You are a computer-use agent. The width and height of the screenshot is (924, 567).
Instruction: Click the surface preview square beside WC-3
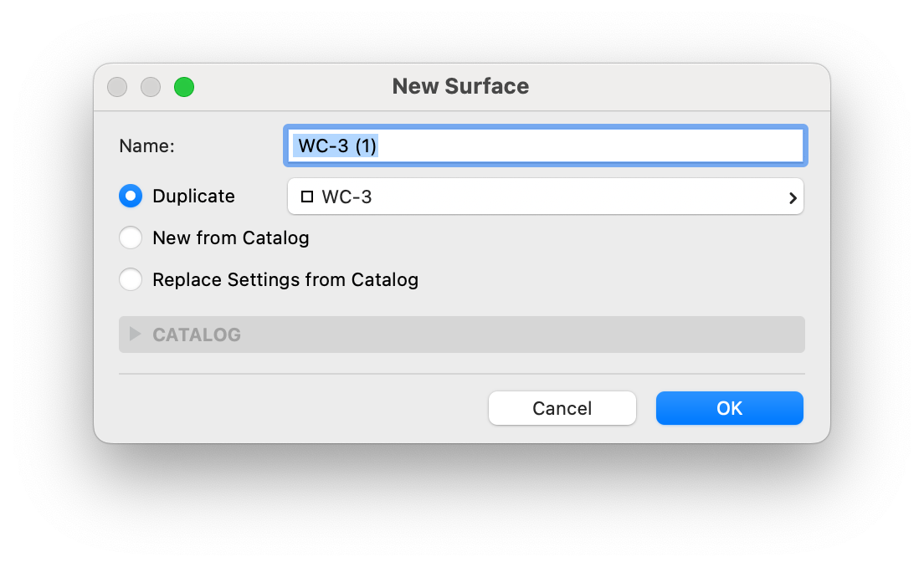pos(306,197)
